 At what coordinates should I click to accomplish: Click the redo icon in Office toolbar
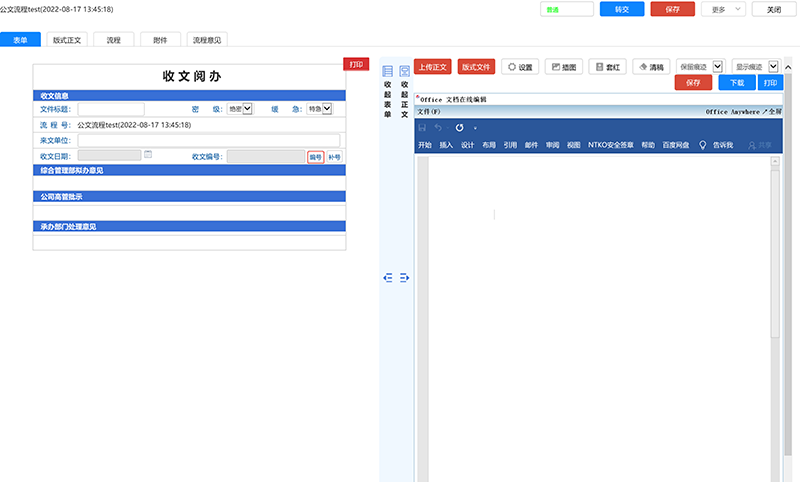click(x=459, y=128)
